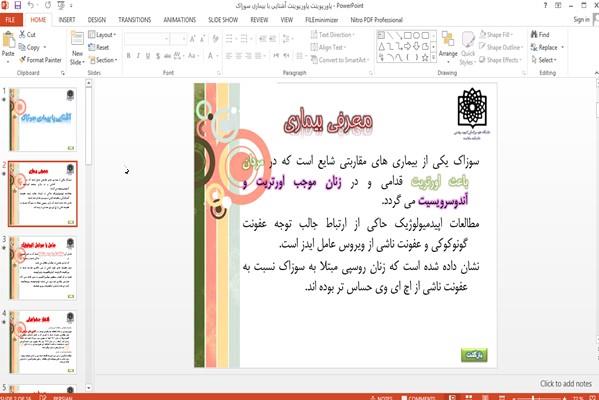Image resolution: width=599 pixels, height=400 pixels.
Task: Toggle numbered list in Paragraph group
Action: pos(245,39)
